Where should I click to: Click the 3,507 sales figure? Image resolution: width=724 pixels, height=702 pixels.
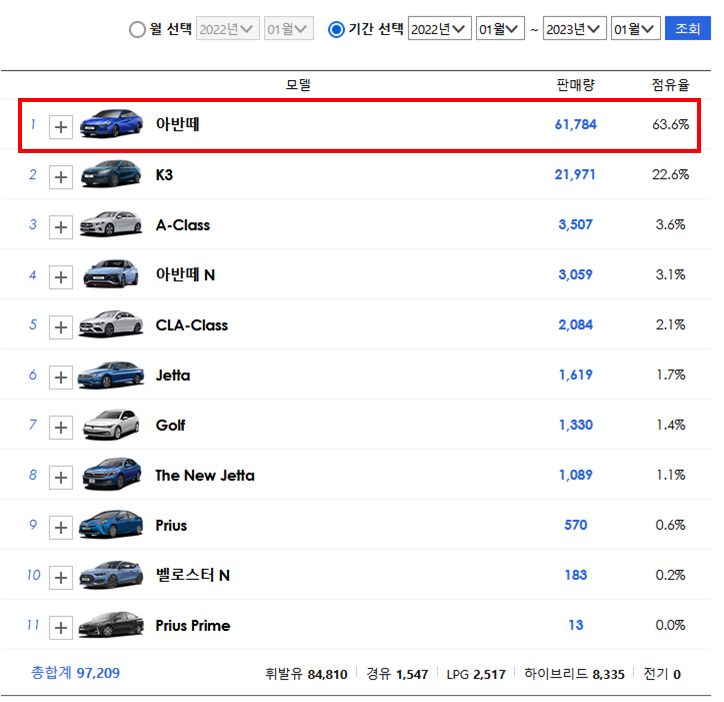coord(575,224)
